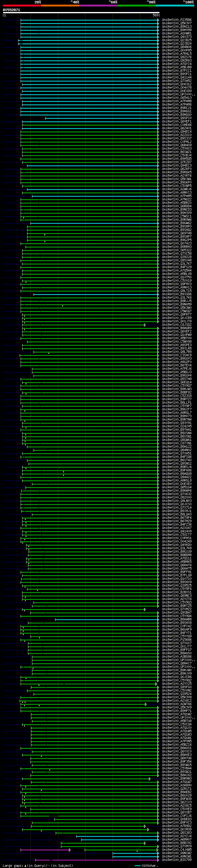
Task: Select hit label UniRef100_C6TIN1
Action: (176, 443)
